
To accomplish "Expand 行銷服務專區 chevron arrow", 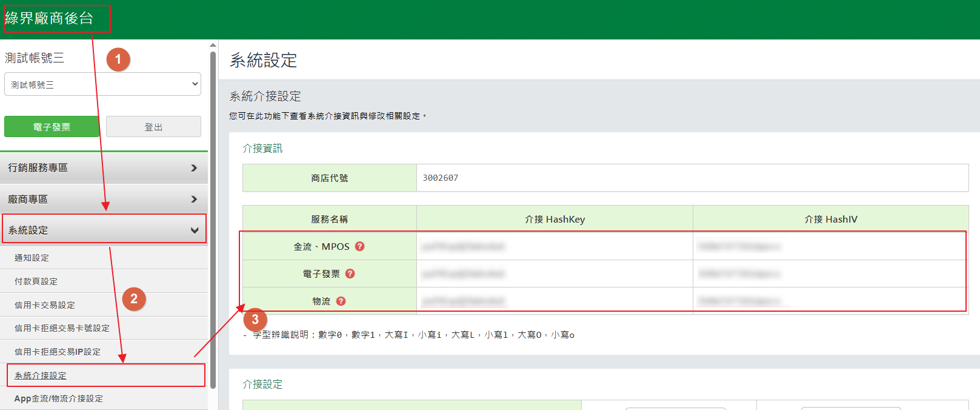I will coord(194,168).
